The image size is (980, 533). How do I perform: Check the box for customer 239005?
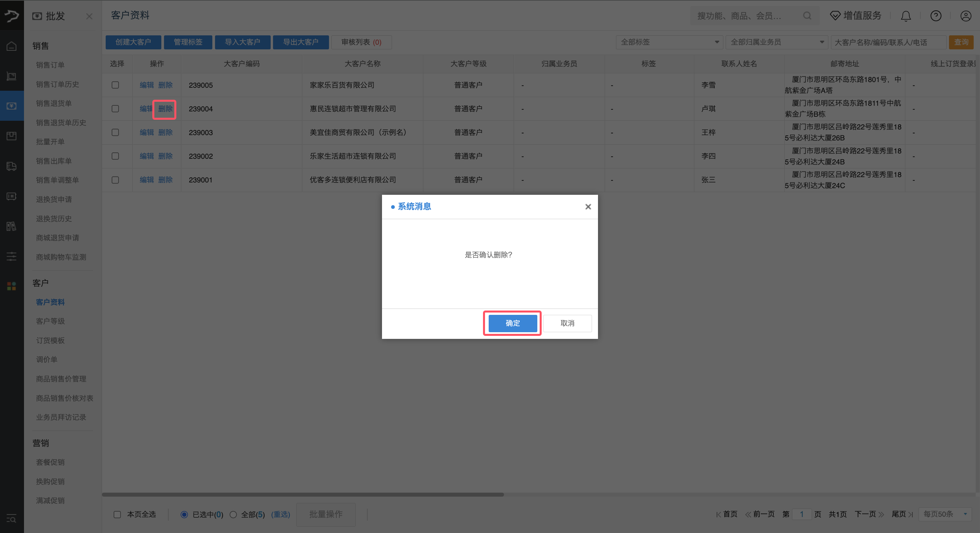pyautogui.click(x=115, y=85)
